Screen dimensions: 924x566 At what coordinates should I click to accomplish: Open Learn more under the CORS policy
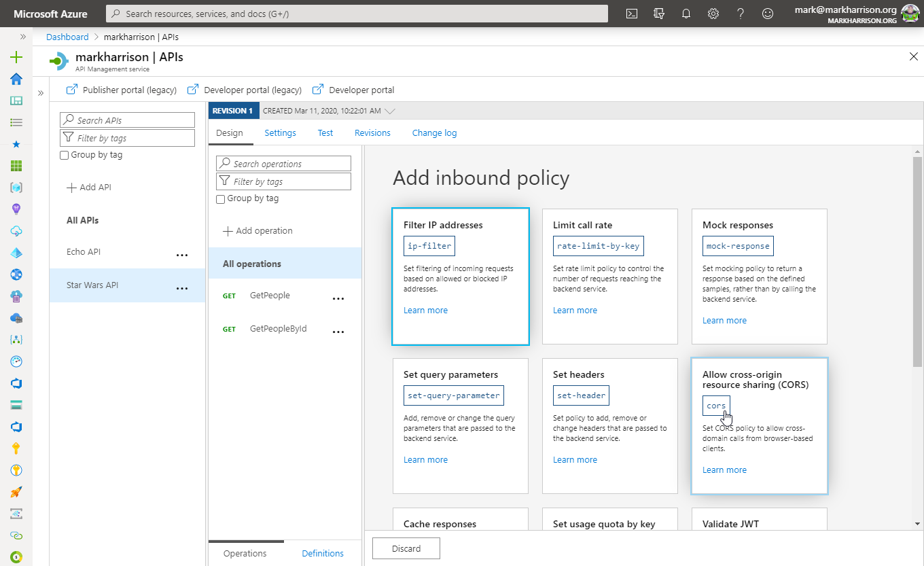point(724,470)
